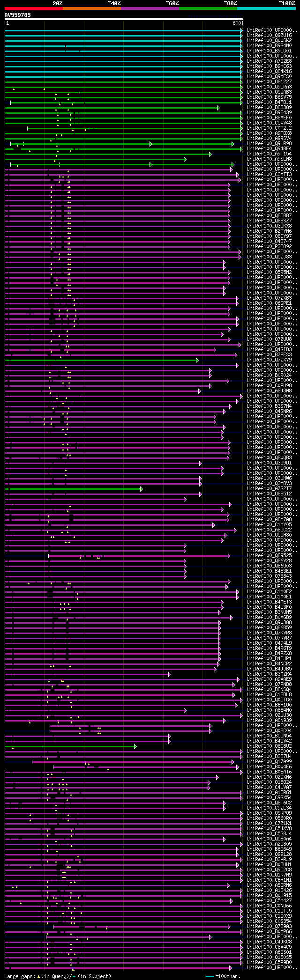300x980 pixels.
Task: Open hit UniRef100_B9S4M0
Action: [x=269, y=46]
